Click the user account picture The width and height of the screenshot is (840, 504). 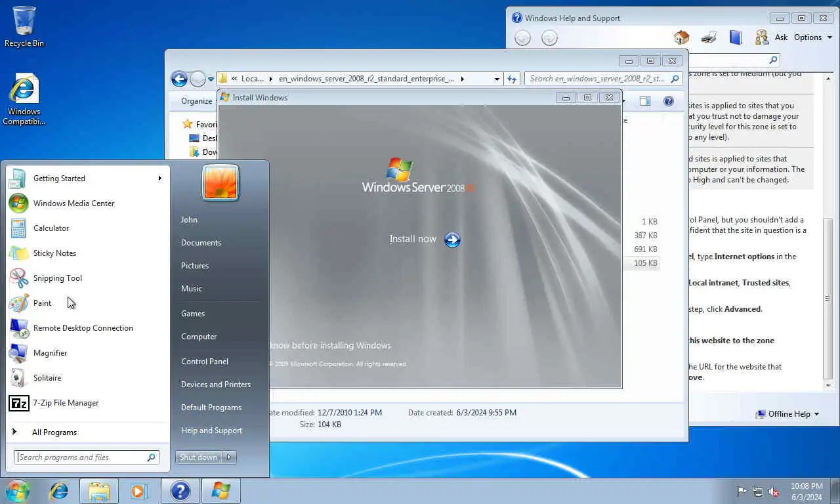[x=220, y=182]
